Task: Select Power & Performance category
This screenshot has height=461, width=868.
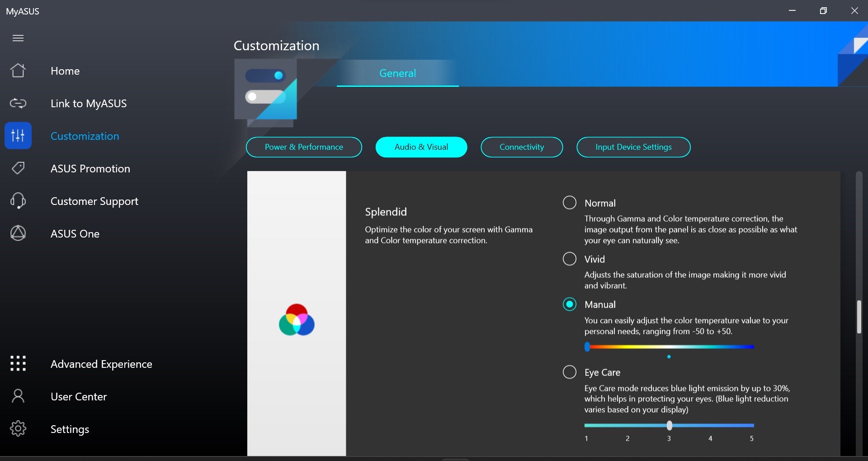Action: click(304, 147)
